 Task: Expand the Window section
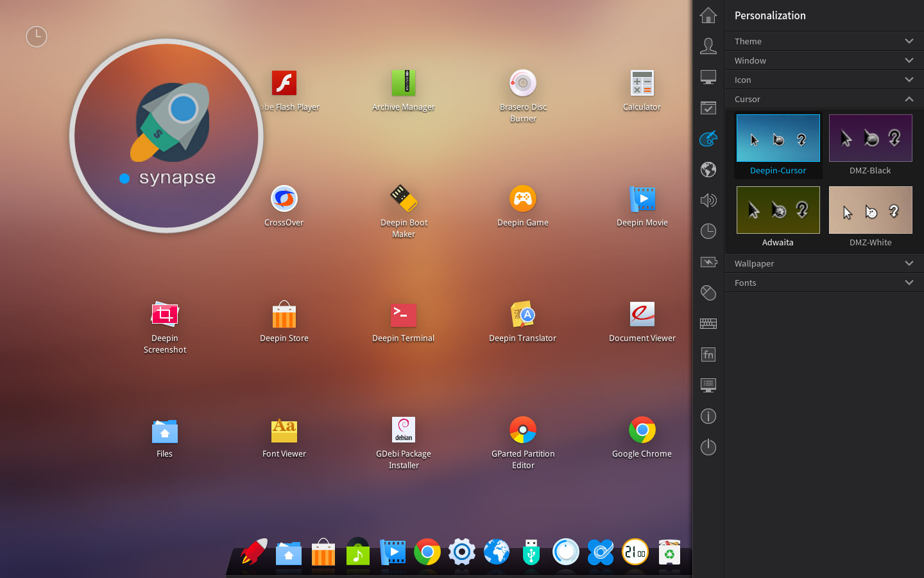(x=825, y=60)
